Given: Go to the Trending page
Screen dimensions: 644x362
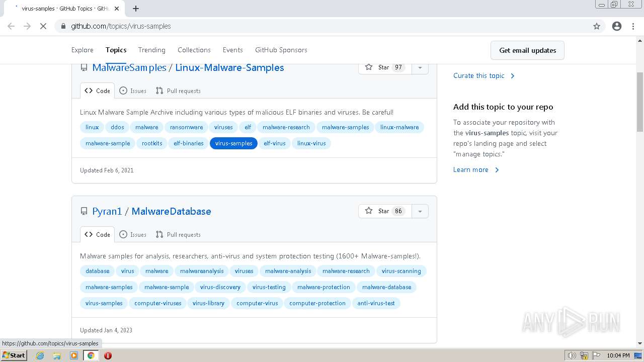Looking at the screenshot, I should pyautogui.click(x=152, y=50).
